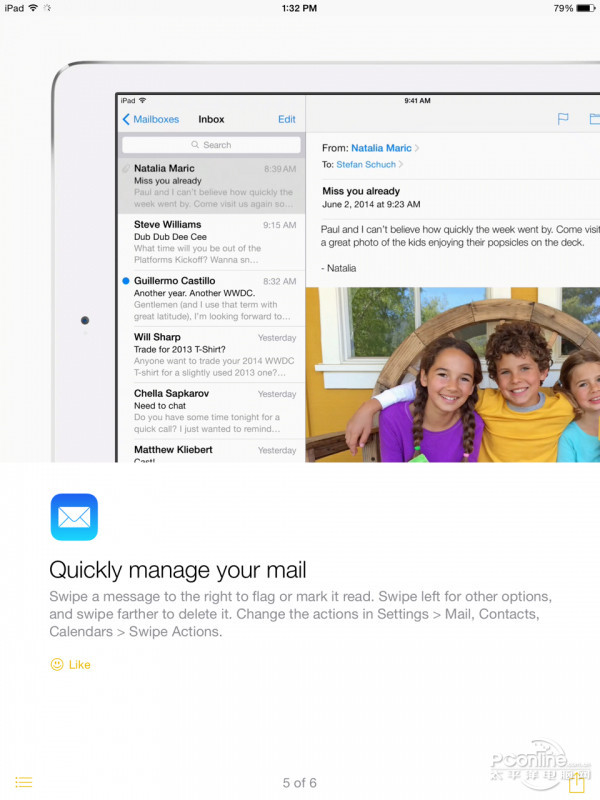Tap Edit in the Inbox header
600x800 pixels.
[287, 119]
